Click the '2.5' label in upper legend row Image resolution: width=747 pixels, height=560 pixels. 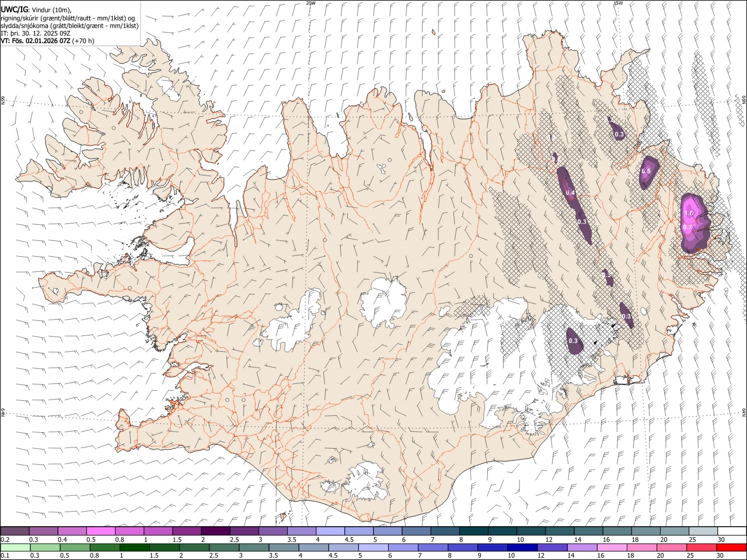point(234,540)
